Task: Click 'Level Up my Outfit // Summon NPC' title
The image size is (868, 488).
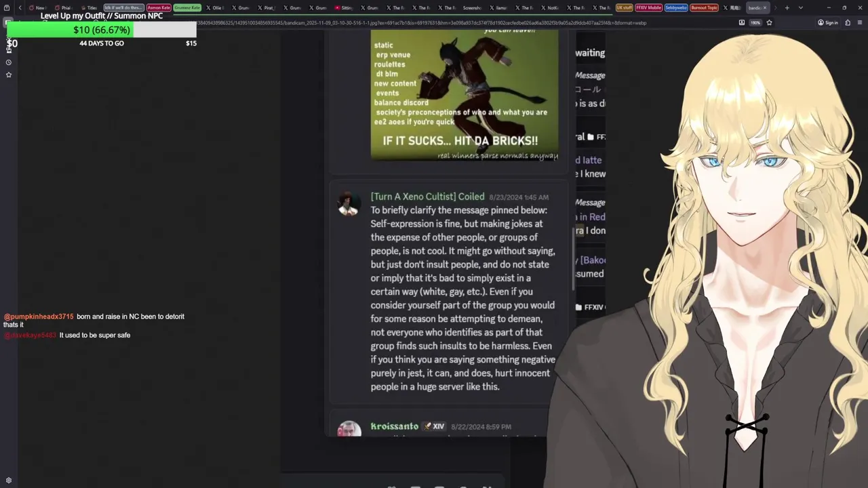Action: tap(102, 16)
